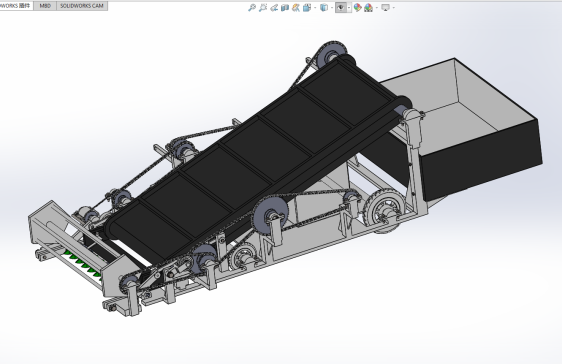Open the SOLIDWORKS CAM tab
The width and height of the screenshot is (562, 364).
coord(82,6)
